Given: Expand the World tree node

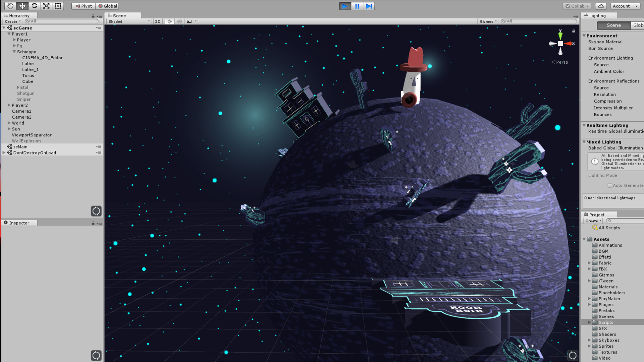Looking at the screenshot, I should click(9, 123).
